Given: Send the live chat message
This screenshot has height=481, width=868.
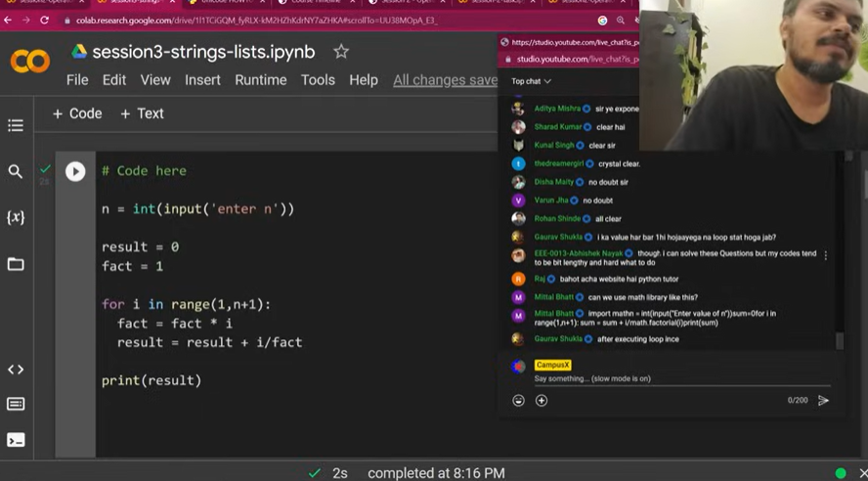Looking at the screenshot, I should coord(823,400).
